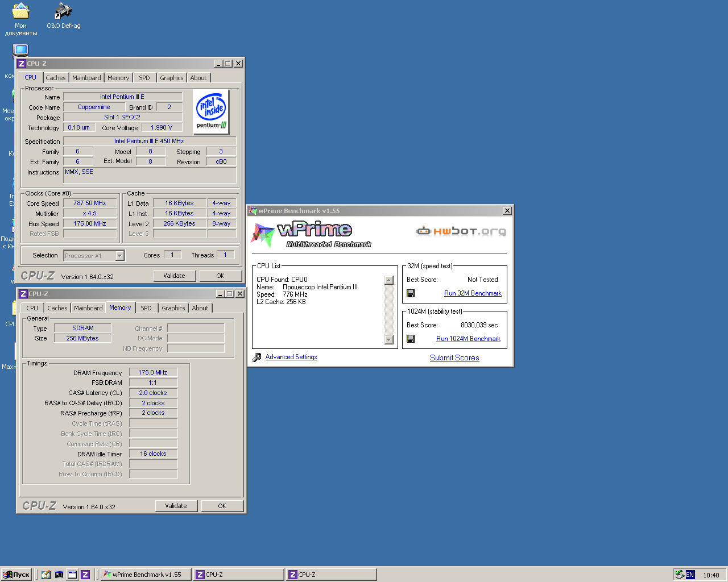Click the Intel Inside Pentium III logo
The width and height of the screenshot is (728, 582).
click(x=211, y=111)
